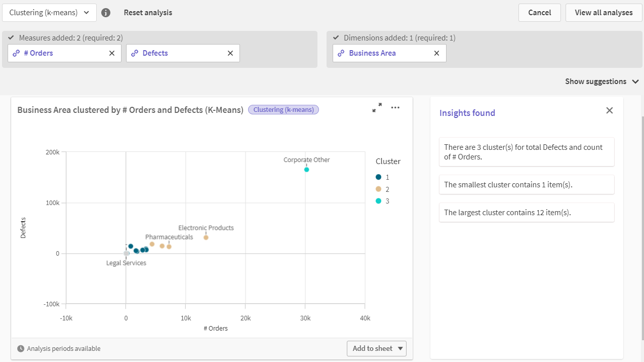Click the link icon on the Defects measure
The width and height of the screenshot is (644, 362).
[x=135, y=53]
